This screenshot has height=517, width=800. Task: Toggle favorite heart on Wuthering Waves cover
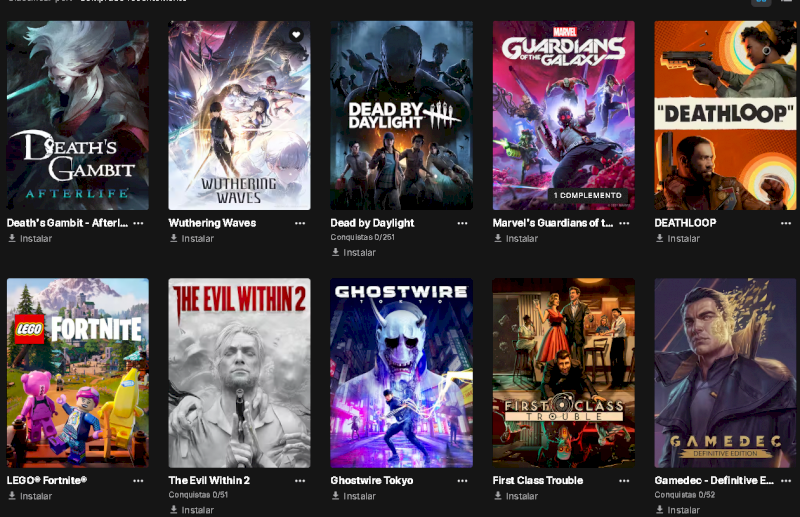pyautogui.click(x=296, y=34)
